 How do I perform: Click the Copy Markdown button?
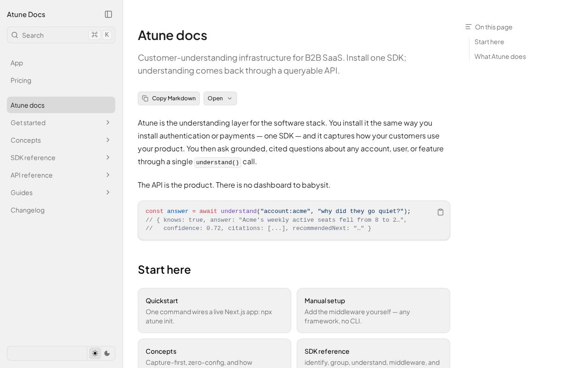pyautogui.click(x=169, y=98)
